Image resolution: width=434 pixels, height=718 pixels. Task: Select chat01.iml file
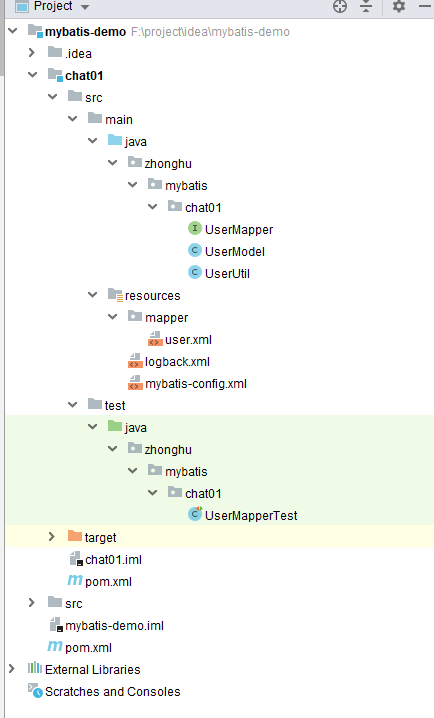113,560
